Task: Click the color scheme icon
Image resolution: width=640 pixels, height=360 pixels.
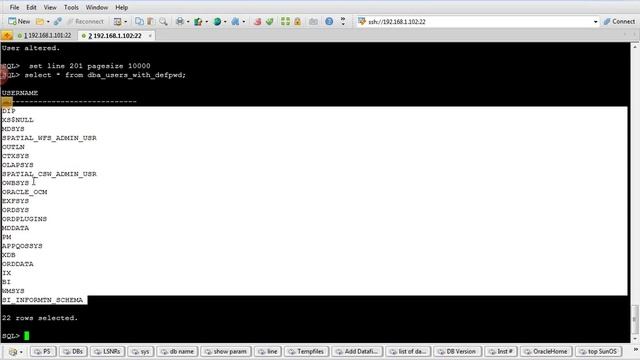Action: (x=198, y=21)
